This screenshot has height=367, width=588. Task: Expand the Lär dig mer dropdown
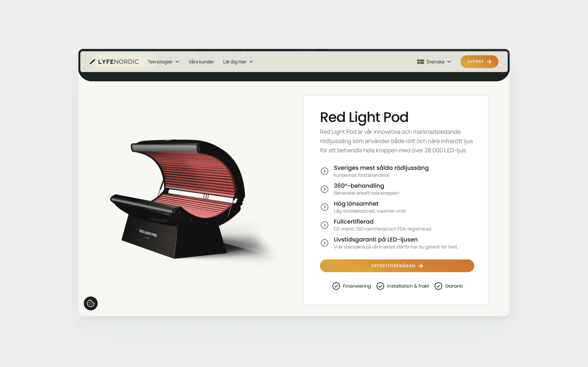[238, 62]
